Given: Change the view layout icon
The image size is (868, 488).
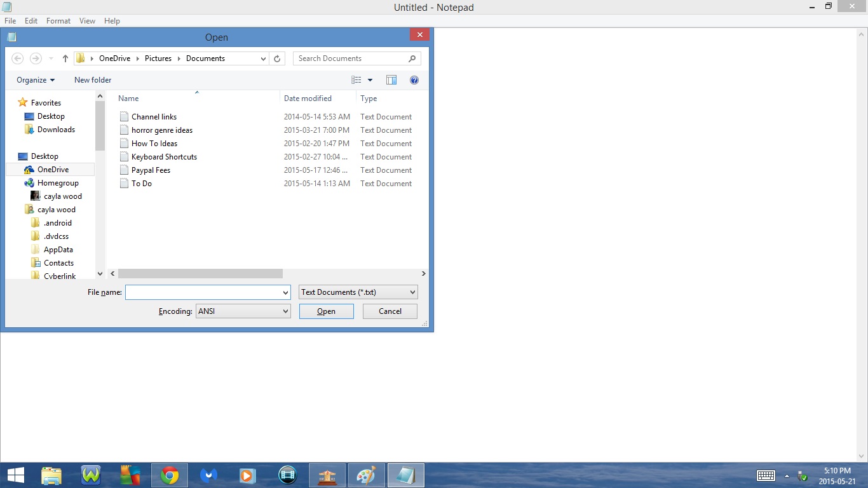Looking at the screenshot, I should click(356, 80).
